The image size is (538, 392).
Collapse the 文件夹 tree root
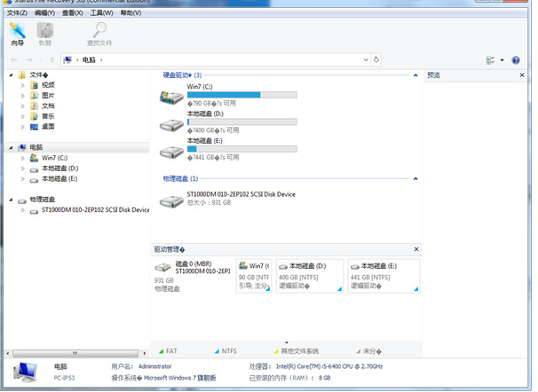click(11, 75)
